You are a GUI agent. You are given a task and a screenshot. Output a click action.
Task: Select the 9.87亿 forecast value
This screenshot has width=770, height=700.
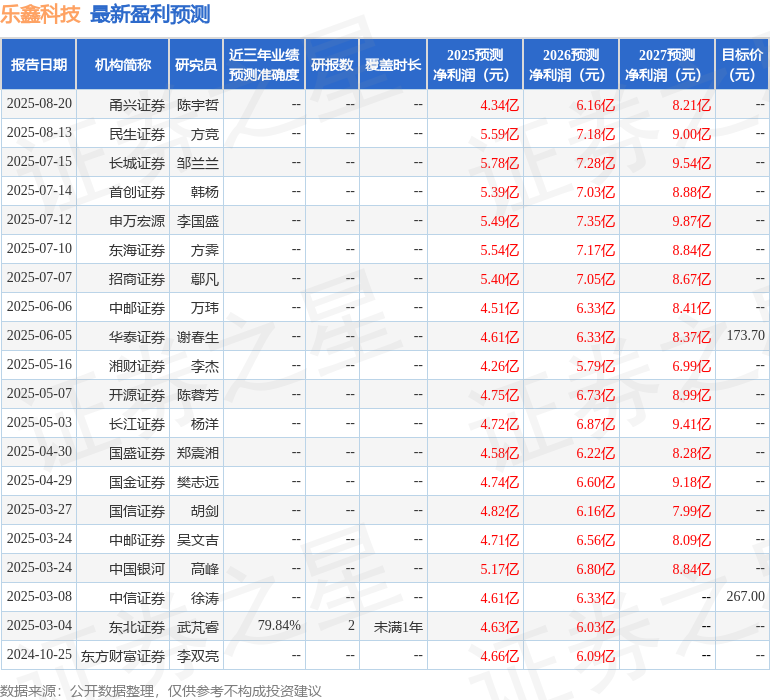pyautogui.click(x=691, y=221)
